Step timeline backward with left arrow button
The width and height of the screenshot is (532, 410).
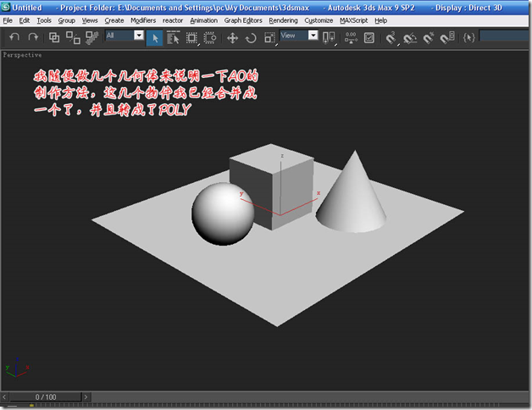click(4, 396)
